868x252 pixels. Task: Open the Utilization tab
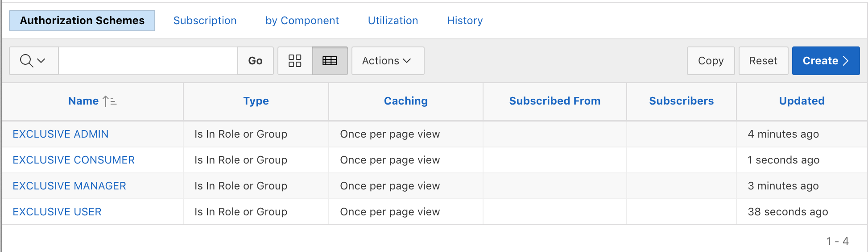pos(393,21)
